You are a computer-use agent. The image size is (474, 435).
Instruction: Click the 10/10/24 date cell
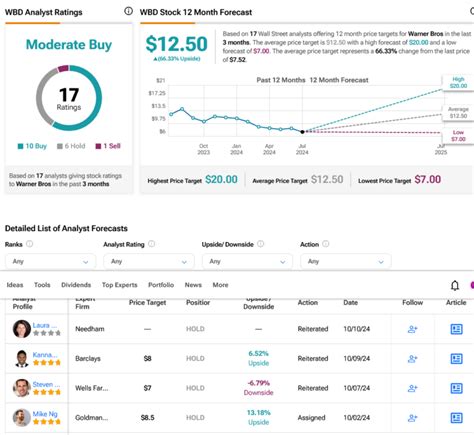(x=357, y=329)
